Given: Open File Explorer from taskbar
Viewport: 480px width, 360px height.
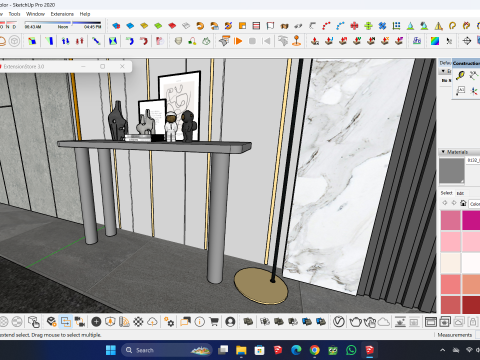Looking at the screenshot, I should (x=241, y=350).
